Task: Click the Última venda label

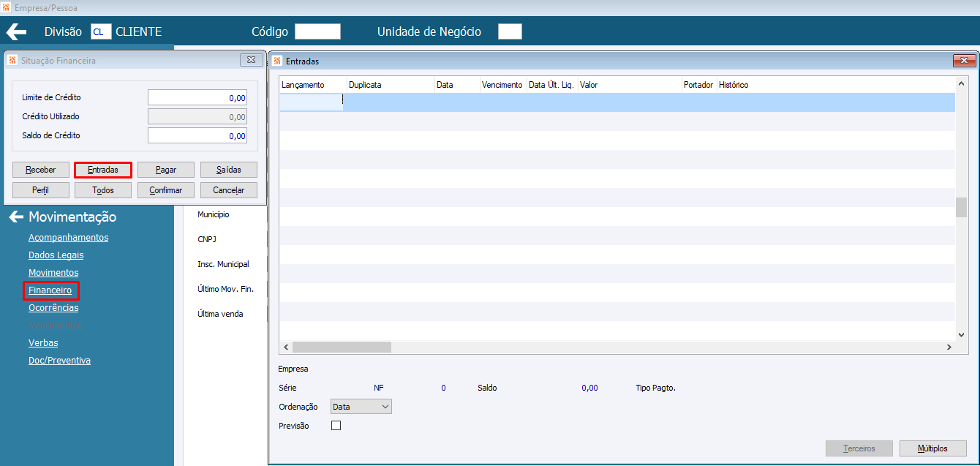Action: pyautogui.click(x=220, y=314)
